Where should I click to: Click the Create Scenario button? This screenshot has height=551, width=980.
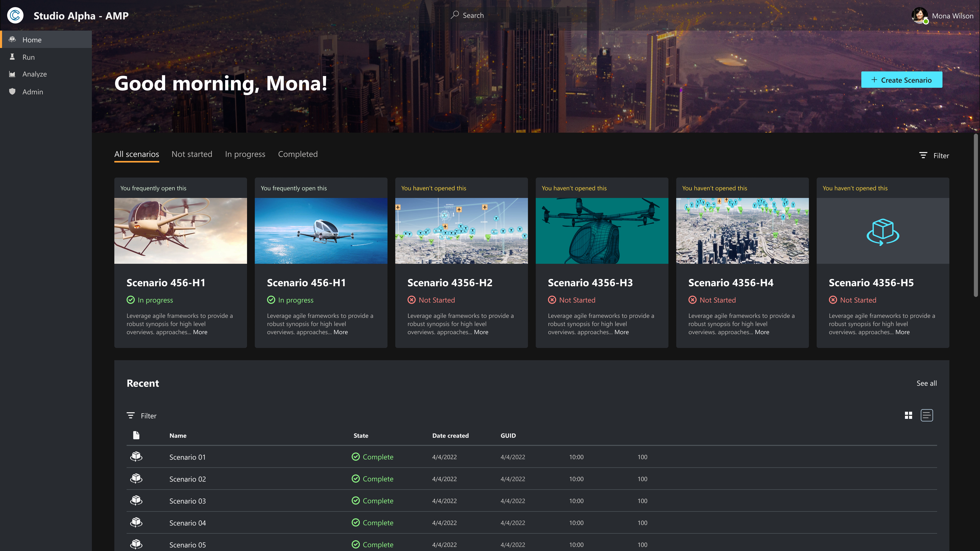point(902,80)
